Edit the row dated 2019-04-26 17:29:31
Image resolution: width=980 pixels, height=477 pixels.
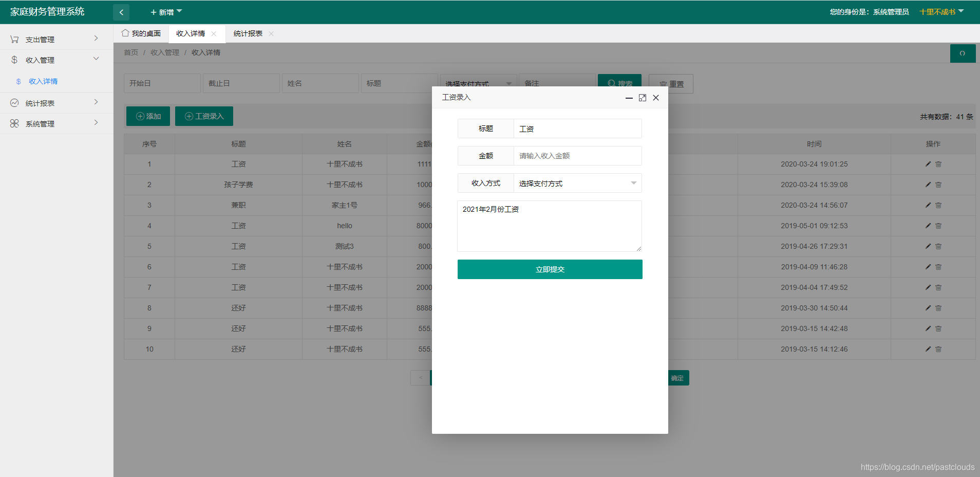928,246
